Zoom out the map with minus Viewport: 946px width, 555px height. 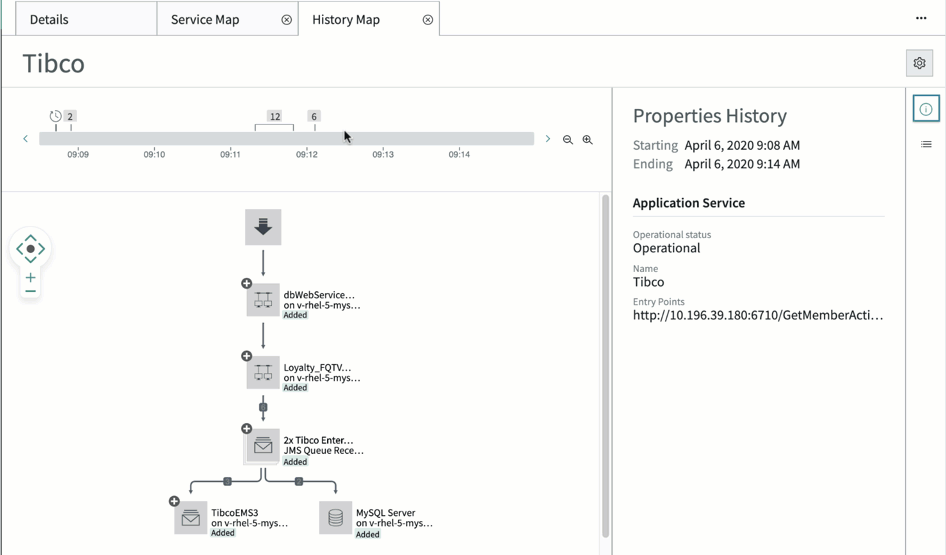pos(30,291)
